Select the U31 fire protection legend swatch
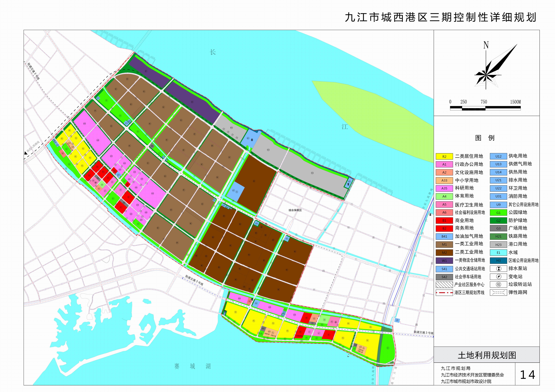Screen dimensions: 555x392 pyautogui.click(x=498, y=196)
